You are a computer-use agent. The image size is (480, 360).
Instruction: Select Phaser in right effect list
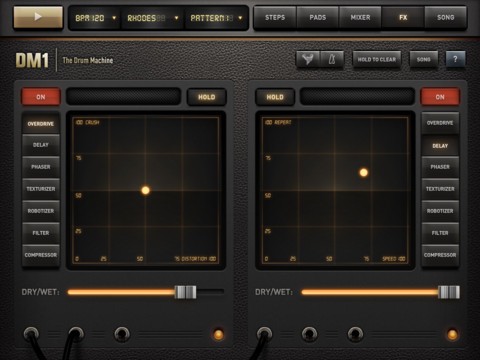[440, 167]
